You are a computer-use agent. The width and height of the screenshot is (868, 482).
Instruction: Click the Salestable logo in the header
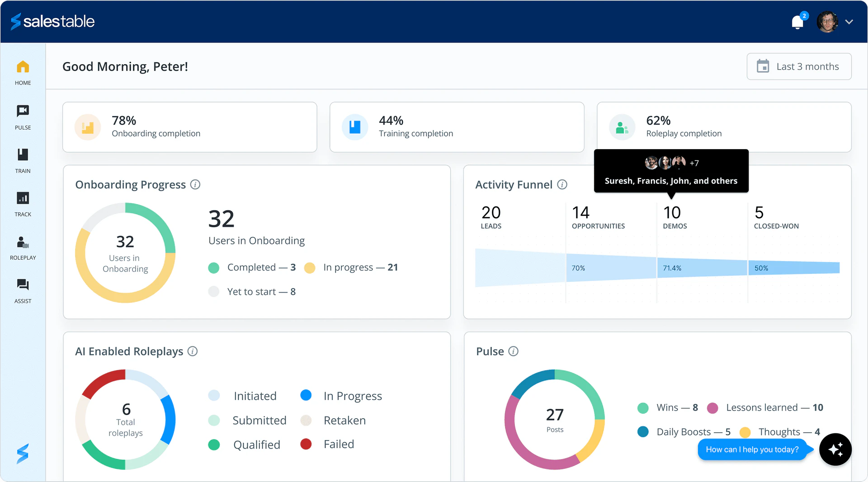(52, 21)
